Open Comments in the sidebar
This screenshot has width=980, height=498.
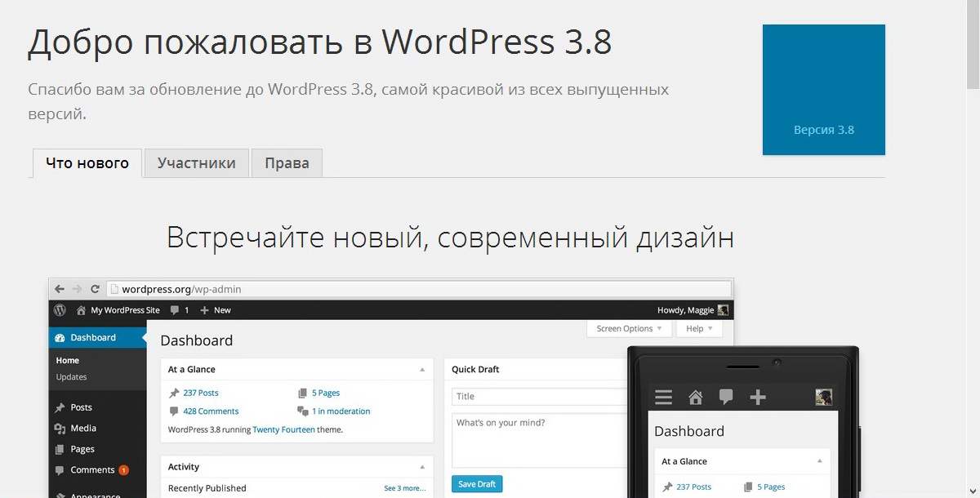pos(92,470)
